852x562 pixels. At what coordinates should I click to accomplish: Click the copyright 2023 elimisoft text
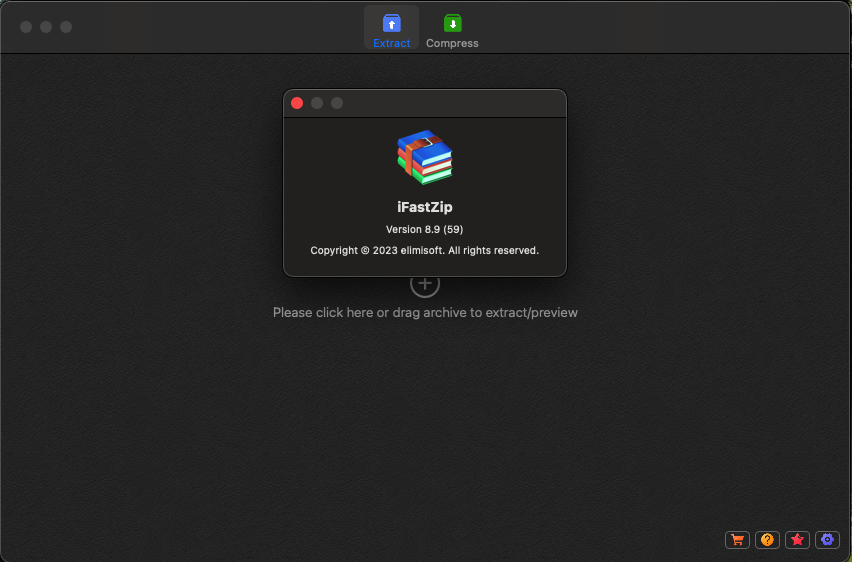point(424,251)
